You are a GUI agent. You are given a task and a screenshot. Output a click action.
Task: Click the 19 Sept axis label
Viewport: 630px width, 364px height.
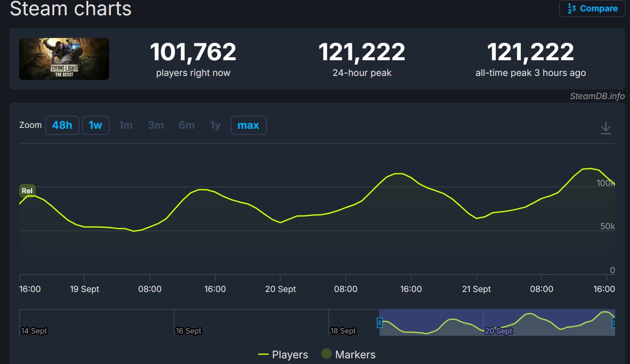(x=85, y=289)
